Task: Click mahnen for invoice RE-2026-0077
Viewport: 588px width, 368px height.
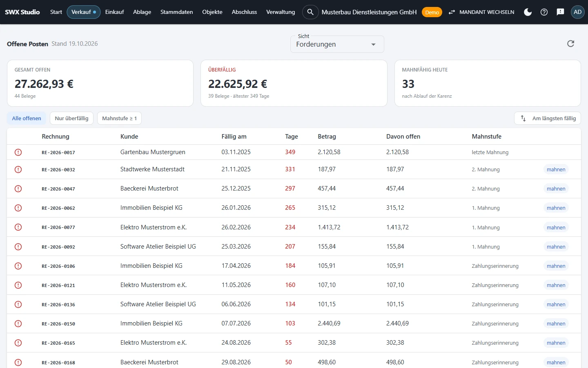Action: click(556, 227)
